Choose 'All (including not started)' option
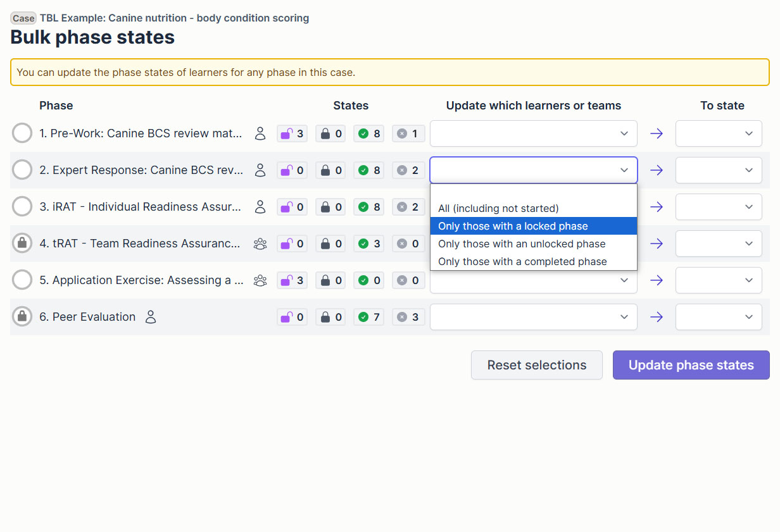The image size is (780, 532). pyautogui.click(x=533, y=208)
